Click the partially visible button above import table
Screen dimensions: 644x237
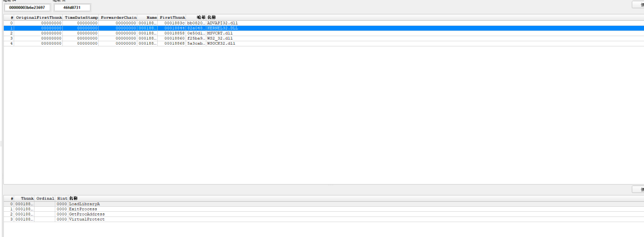pos(638,5)
